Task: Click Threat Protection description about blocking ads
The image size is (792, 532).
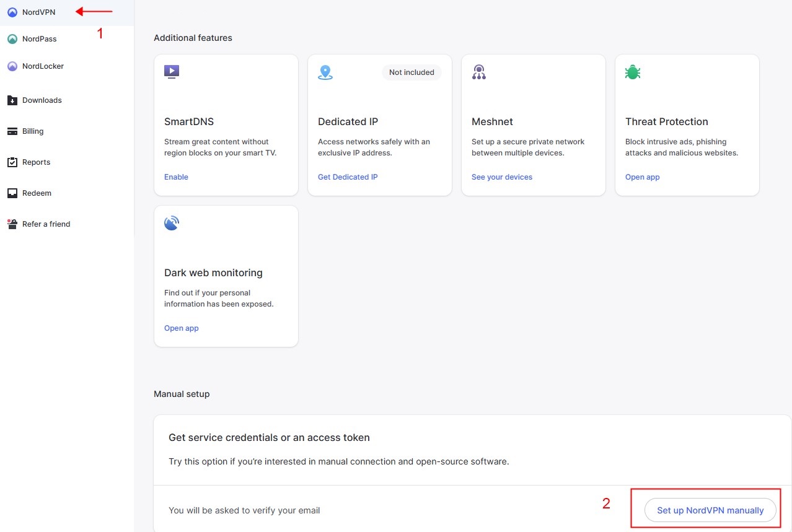Action: click(x=682, y=147)
